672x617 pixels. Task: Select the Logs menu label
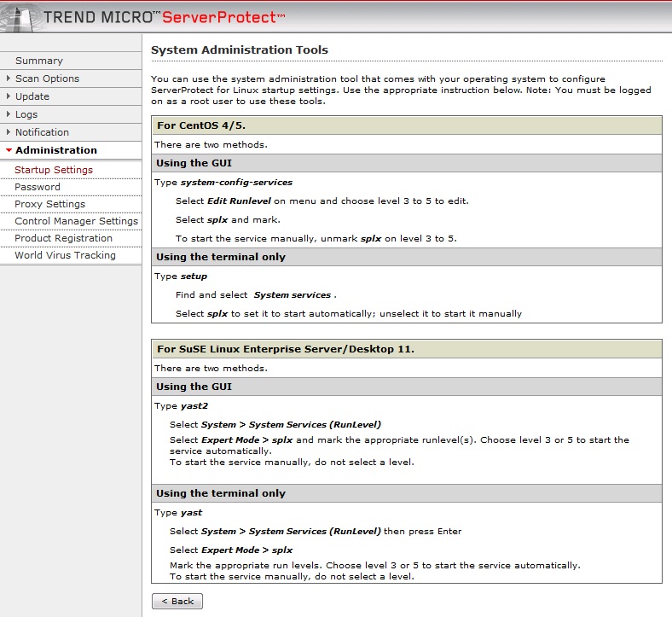pos(26,114)
